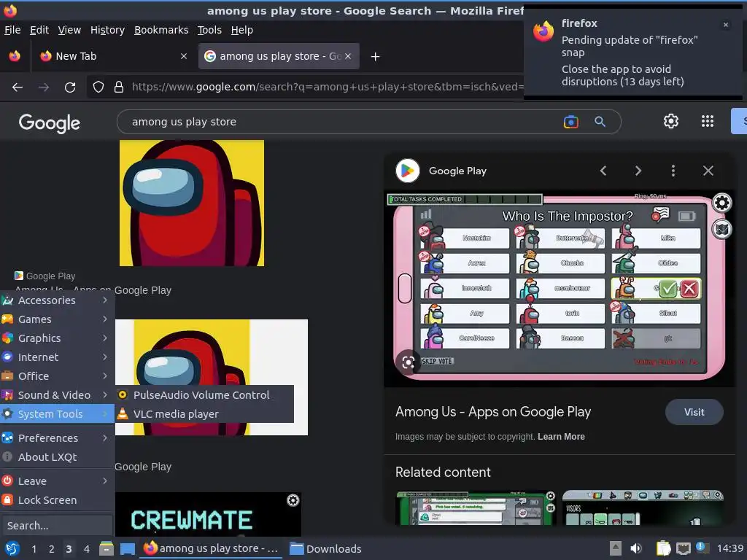The image size is (747, 560).
Task: Click the application menu Search box
Action: pyautogui.click(x=57, y=526)
